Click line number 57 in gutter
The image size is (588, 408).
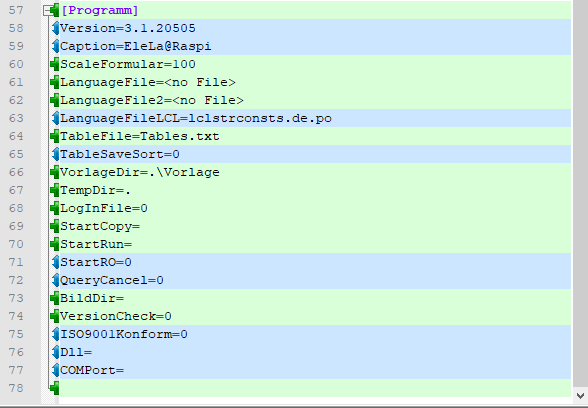(16, 10)
